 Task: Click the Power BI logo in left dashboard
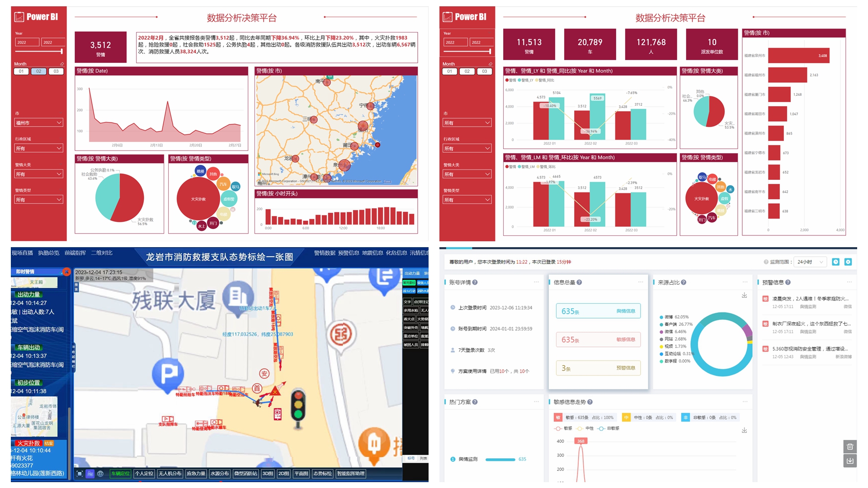coord(36,17)
